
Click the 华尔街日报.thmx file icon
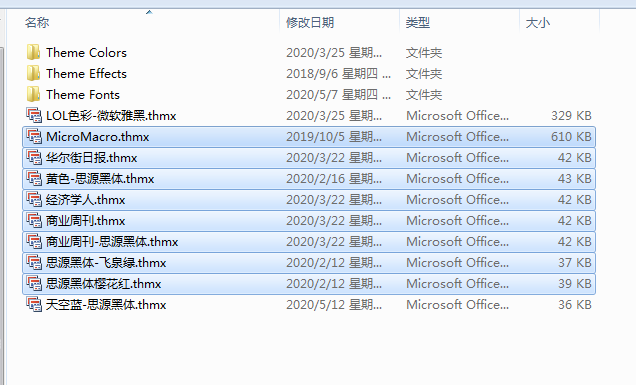click(x=34, y=158)
